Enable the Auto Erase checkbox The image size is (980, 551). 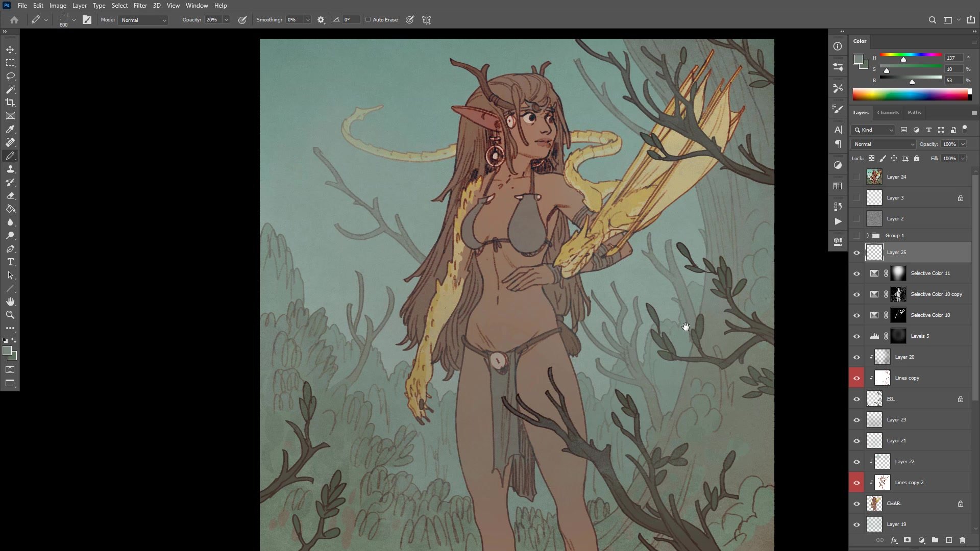(368, 20)
